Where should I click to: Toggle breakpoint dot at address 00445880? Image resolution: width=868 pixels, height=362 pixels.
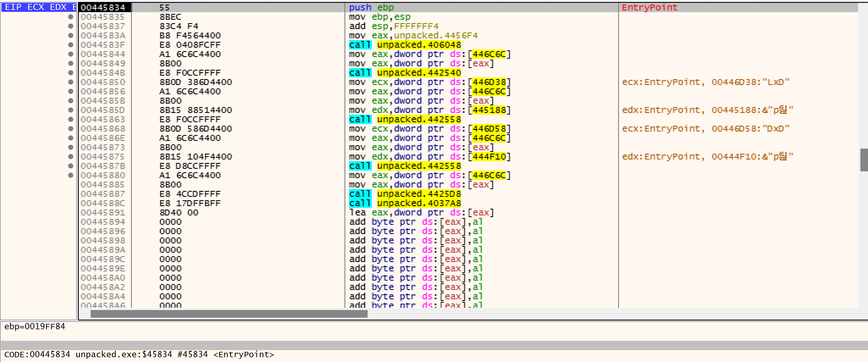[x=71, y=175]
